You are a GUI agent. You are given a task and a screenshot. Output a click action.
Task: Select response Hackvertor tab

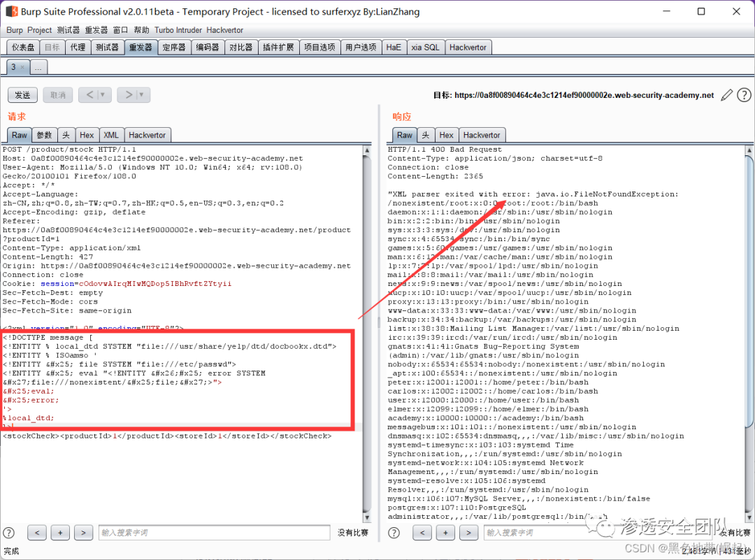pos(482,136)
